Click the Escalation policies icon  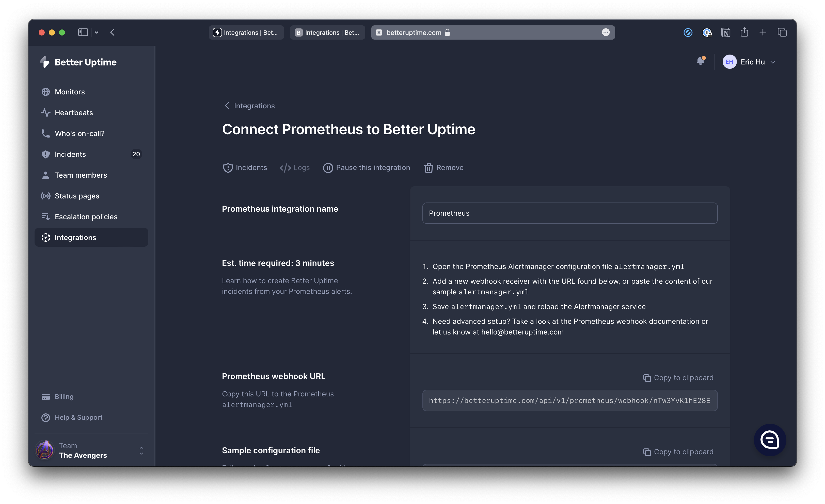(x=45, y=217)
